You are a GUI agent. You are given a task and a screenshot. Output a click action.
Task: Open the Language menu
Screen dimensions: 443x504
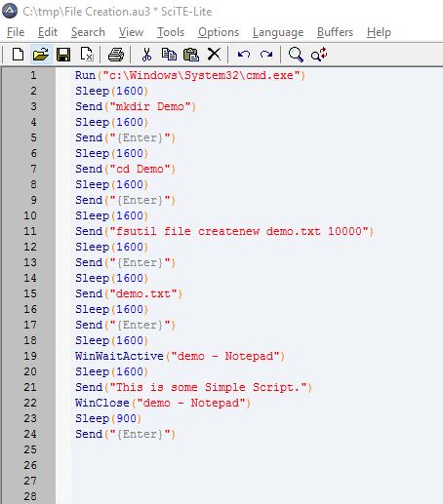point(278,32)
